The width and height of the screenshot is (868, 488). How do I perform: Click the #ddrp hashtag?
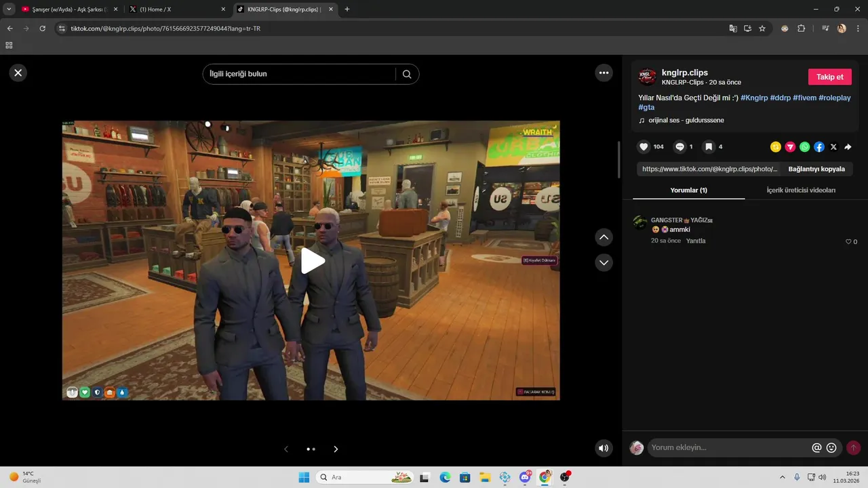point(781,98)
